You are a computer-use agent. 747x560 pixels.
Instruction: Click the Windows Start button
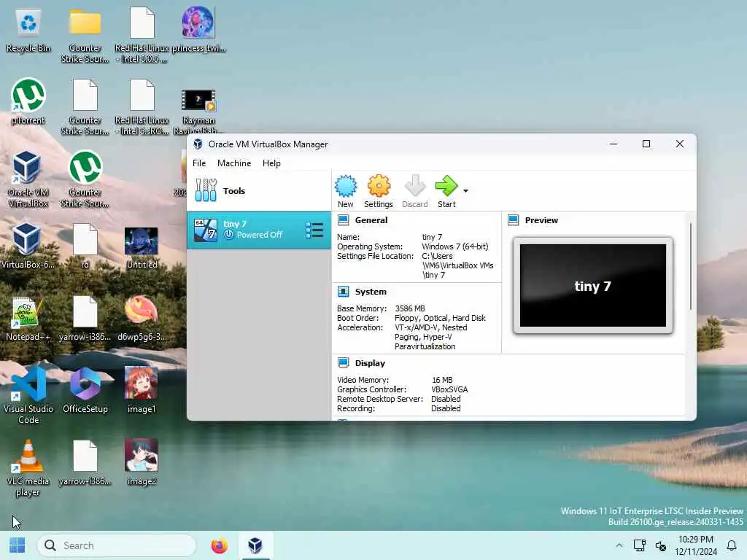point(18,545)
